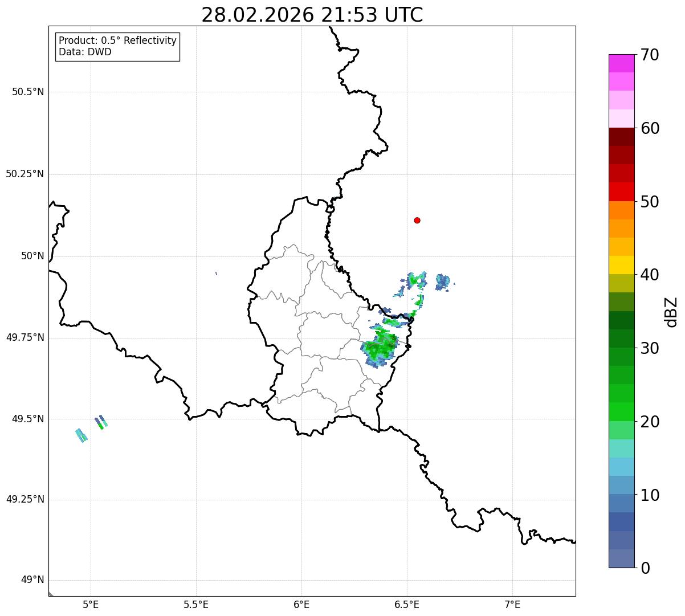Click the bright red colorbar swatch above 50
Viewport: 685px width, 616px height.
click(x=621, y=191)
